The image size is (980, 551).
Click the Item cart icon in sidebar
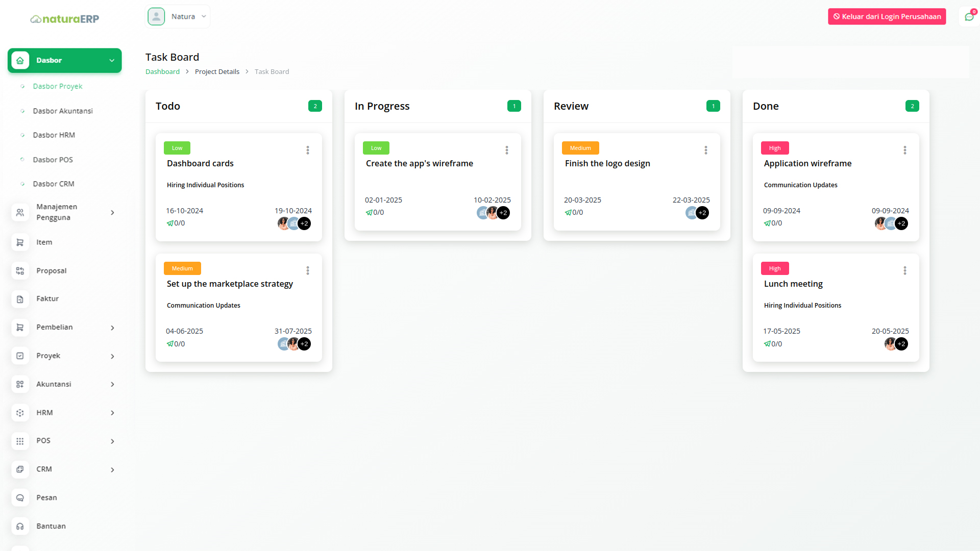pyautogui.click(x=20, y=242)
